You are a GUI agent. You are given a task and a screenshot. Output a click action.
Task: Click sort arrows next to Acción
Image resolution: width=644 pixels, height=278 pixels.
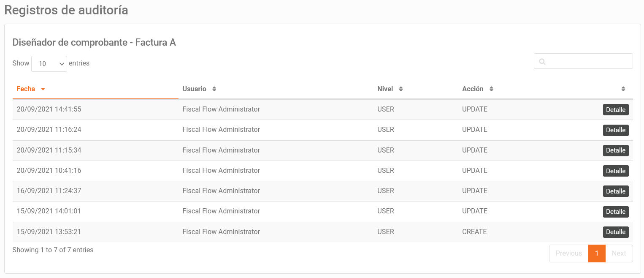(x=491, y=89)
